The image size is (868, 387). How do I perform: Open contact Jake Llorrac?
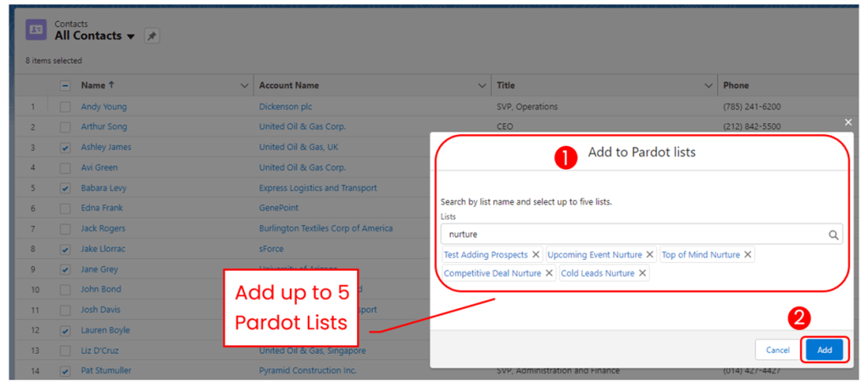click(x=103, y=249)
